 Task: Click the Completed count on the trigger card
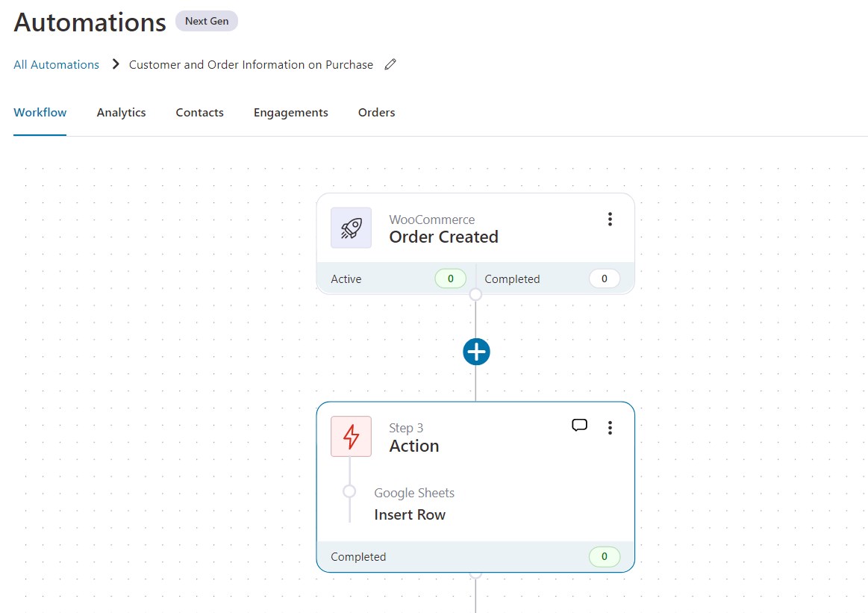pos(605,279)
